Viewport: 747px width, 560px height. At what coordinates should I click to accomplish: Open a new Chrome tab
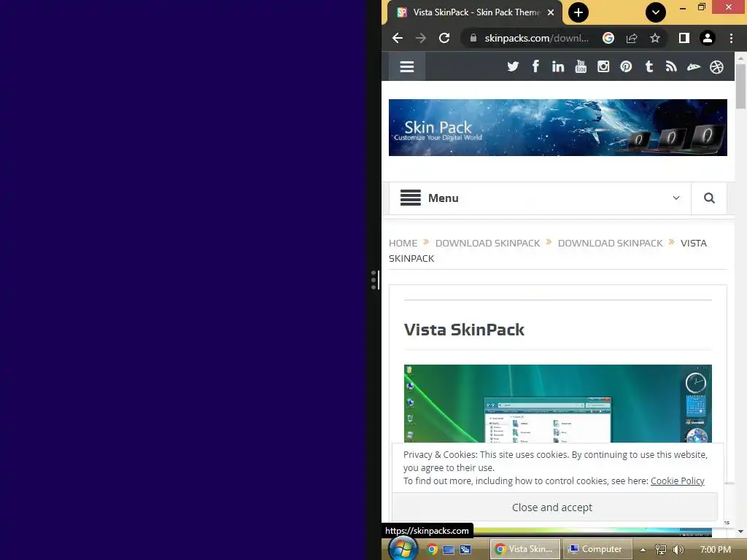578,12
